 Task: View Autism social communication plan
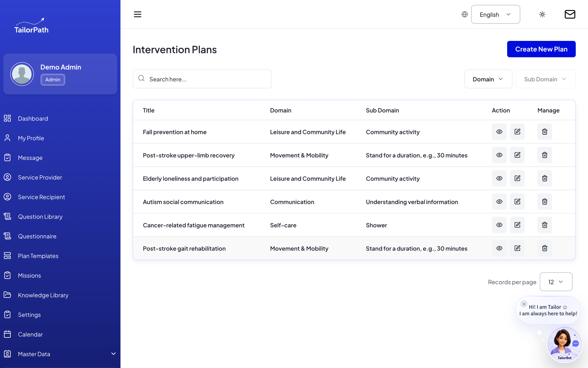coord(499,202)
